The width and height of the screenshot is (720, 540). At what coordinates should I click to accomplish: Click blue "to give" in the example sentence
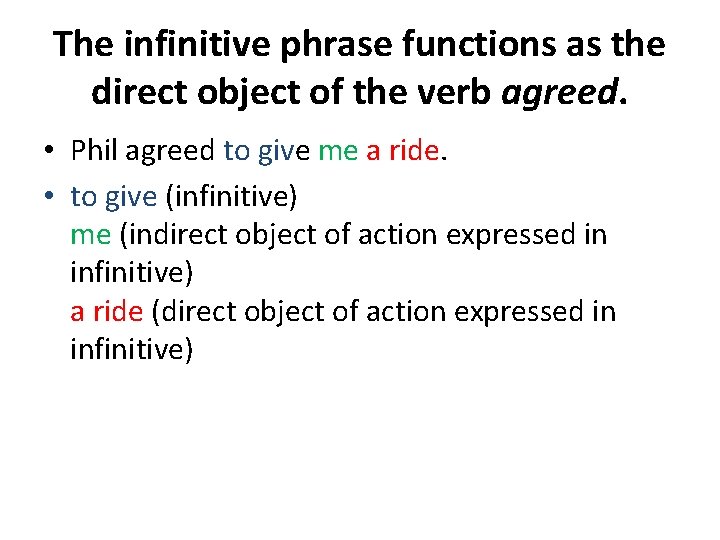(x=266, y=151)
